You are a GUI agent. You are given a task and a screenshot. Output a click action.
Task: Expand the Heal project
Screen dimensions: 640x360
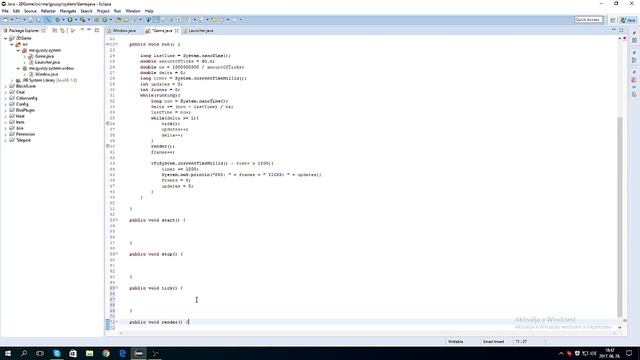(x=6, y=116)
